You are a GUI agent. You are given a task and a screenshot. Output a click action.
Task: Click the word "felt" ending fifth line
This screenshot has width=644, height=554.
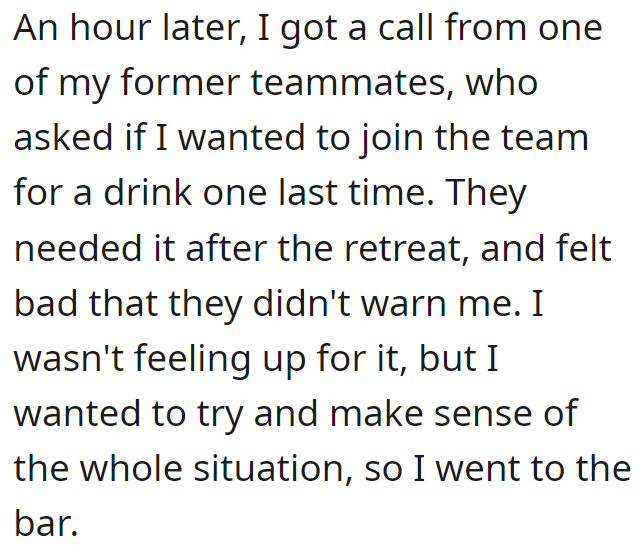[x=584, y=248]
